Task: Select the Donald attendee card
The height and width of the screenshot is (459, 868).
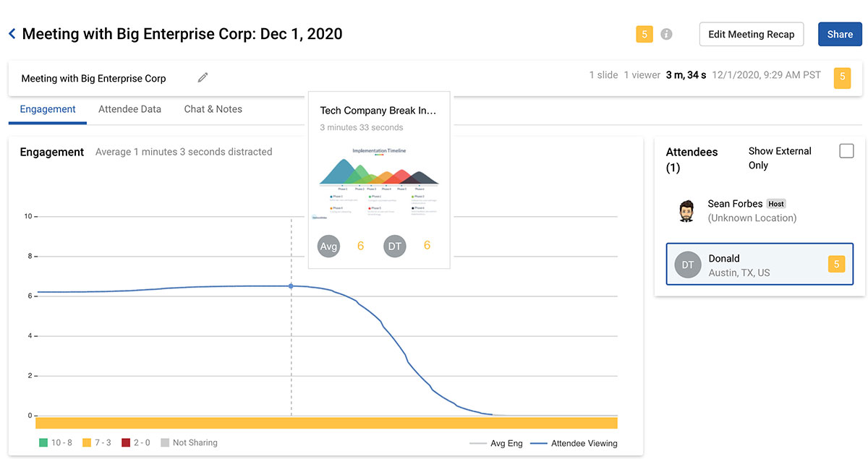Action: pos(759,265)
